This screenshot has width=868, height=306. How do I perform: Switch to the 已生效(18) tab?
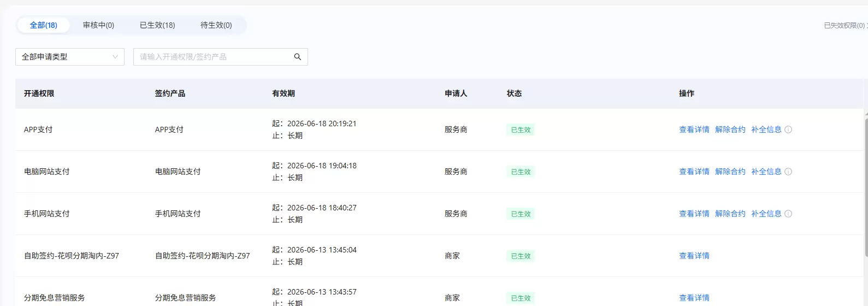[x=157, y=25]
